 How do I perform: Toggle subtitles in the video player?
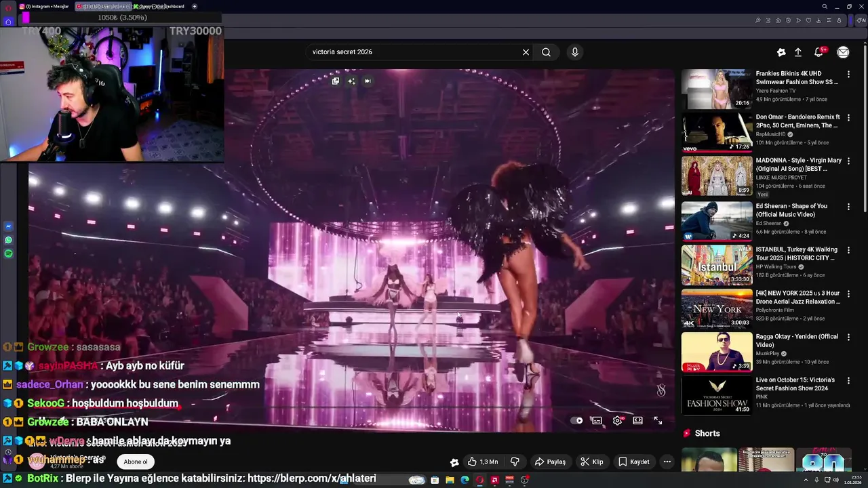(597, 421)
